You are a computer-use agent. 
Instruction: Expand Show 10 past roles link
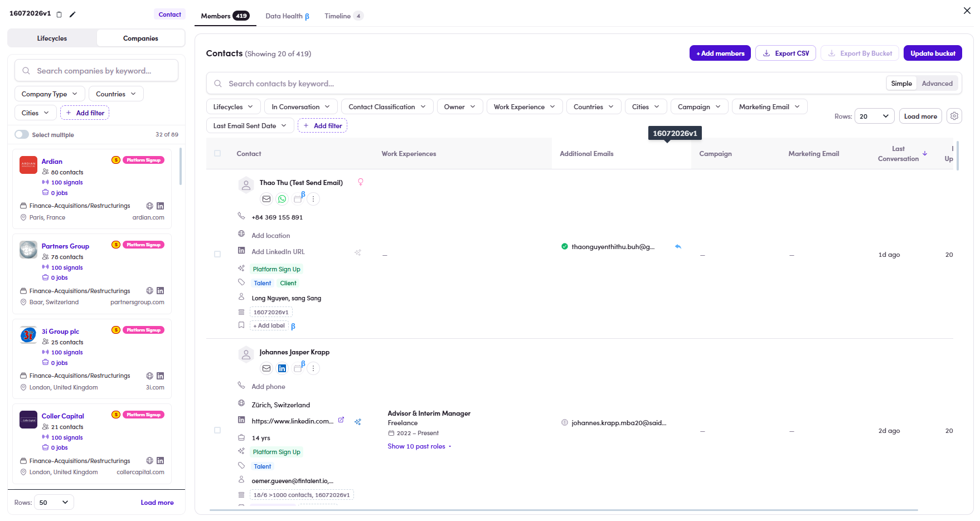(x=419, y=446)
